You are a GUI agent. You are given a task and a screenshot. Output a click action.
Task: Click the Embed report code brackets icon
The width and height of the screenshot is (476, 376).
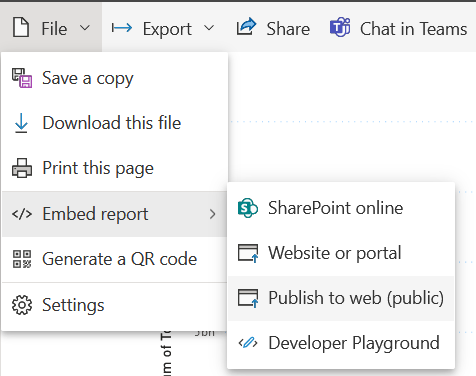pyautogui.click(x=22, y=214)
